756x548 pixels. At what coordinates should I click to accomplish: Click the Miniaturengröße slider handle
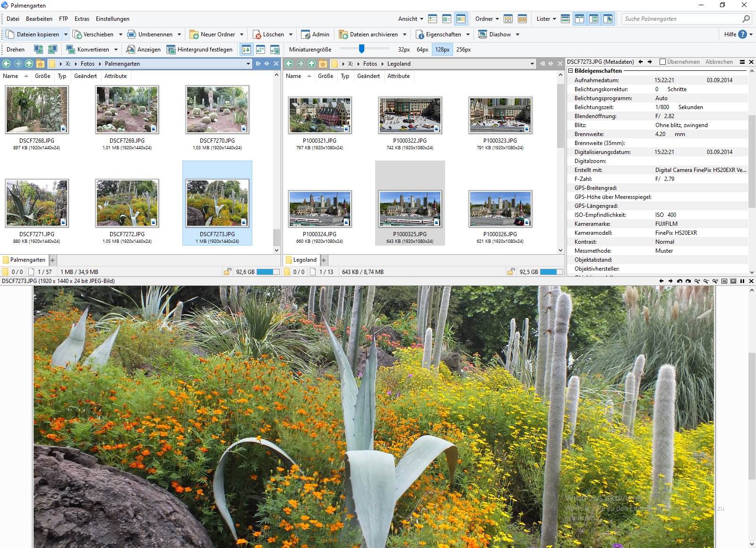tap(361, 49)
